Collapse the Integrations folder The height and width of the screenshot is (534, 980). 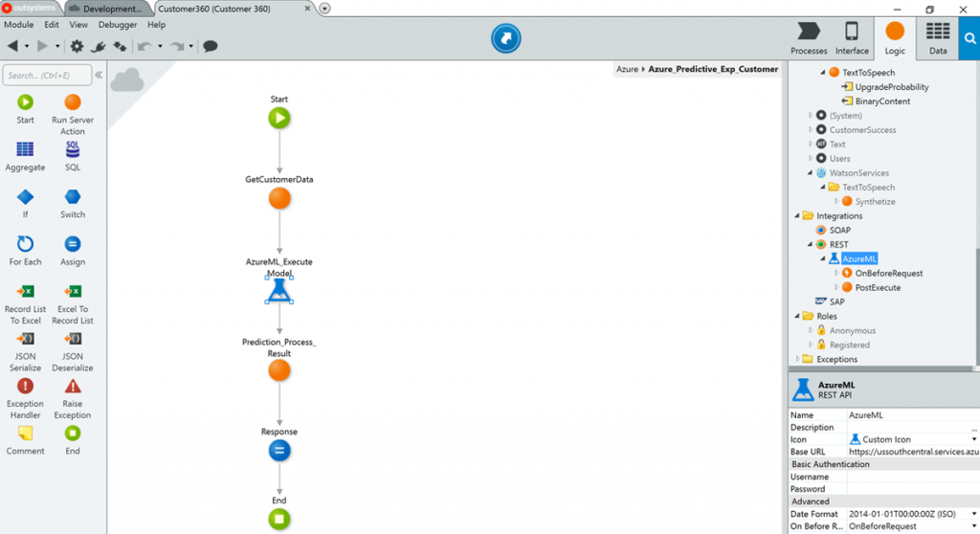797,216
